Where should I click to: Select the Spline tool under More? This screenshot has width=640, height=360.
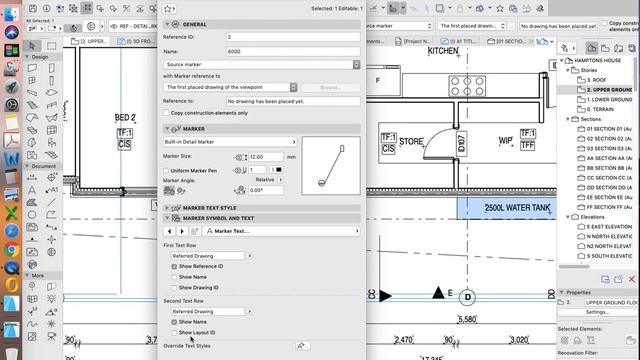tap(32, 324)
